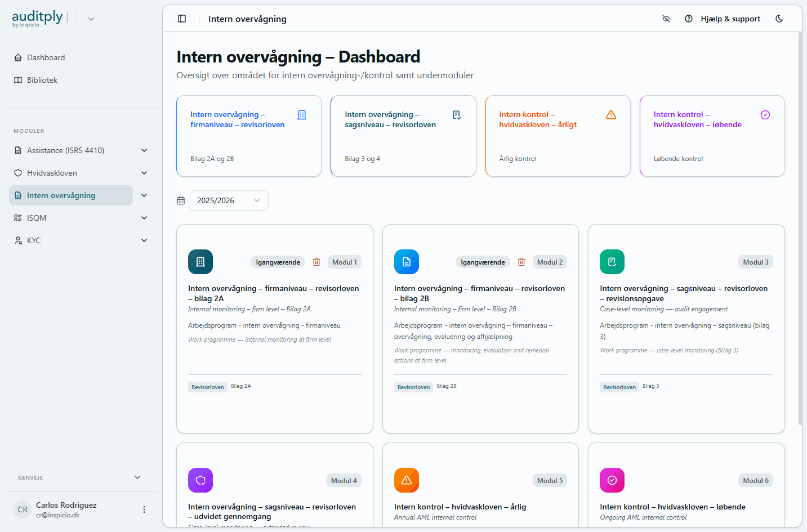807x532 pixels.
Task: Open the dropdown next to auditply logo
Action: pos(91,19)
